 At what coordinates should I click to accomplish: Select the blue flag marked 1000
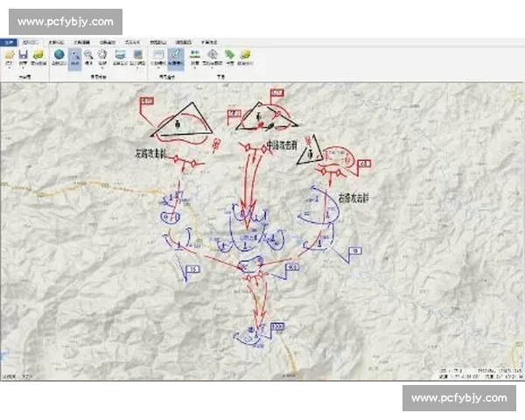pos(277,327)
